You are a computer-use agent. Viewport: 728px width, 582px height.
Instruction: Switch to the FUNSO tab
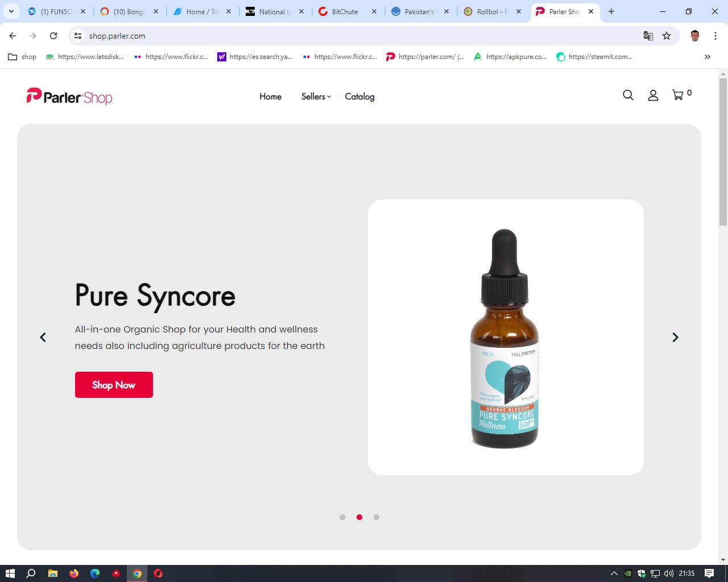coord(58,11)
